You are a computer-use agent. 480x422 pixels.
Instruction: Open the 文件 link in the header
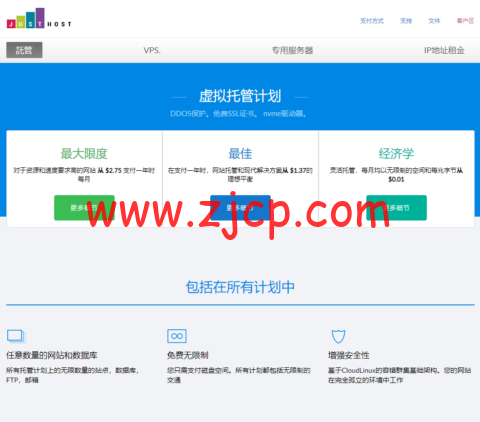434,21
